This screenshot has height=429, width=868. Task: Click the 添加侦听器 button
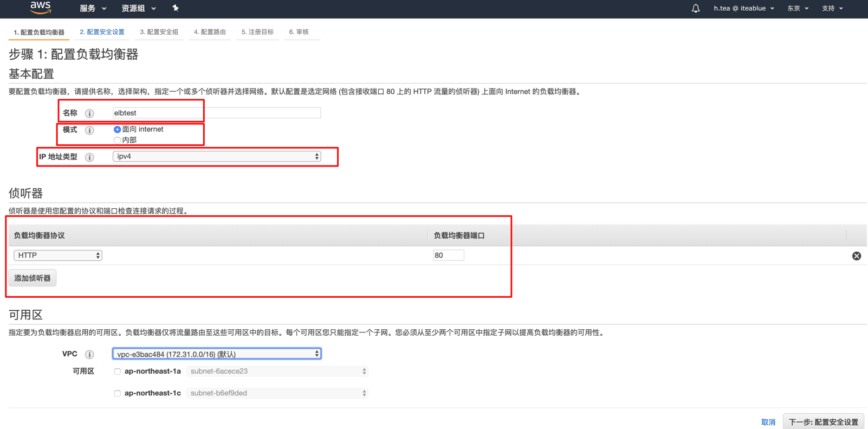(x=33, y=278)
